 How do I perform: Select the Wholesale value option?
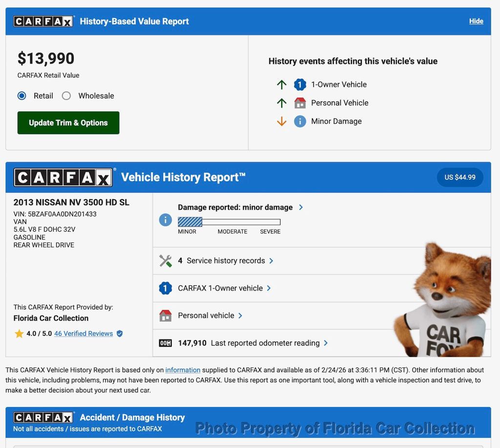66,96
